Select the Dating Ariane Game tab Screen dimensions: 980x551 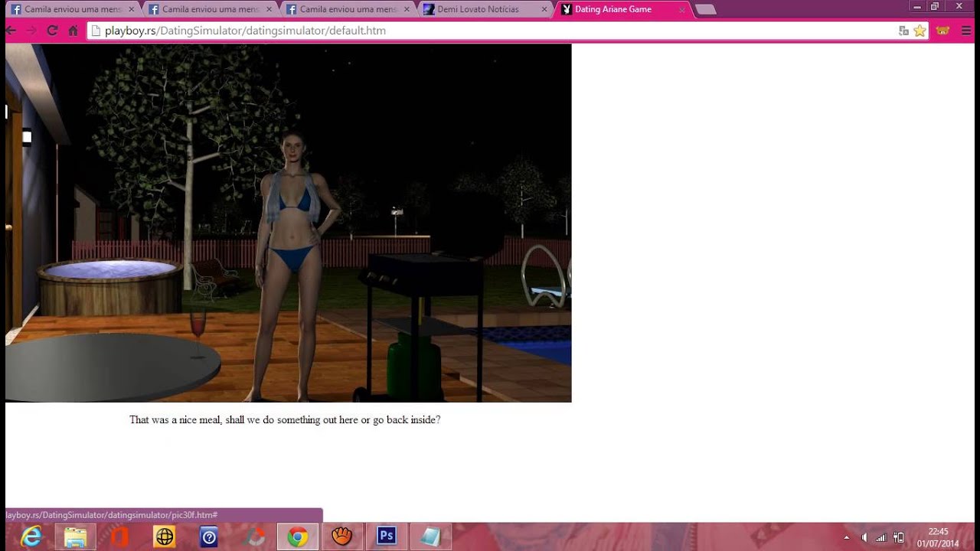point(613,9)
